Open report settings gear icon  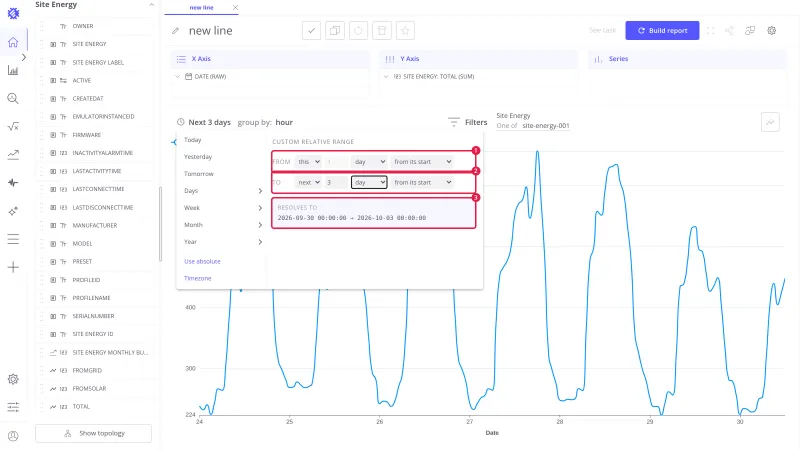(771, 31)
